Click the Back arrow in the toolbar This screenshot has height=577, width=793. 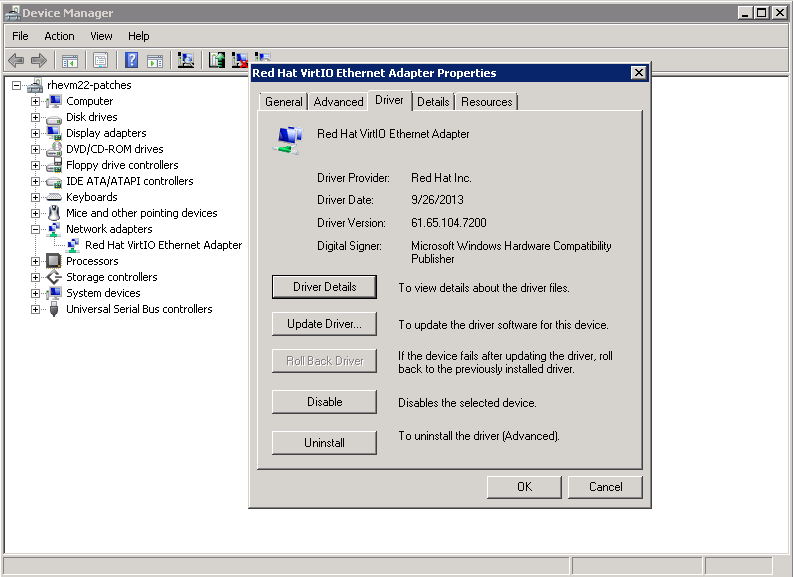tap(16, 61)
